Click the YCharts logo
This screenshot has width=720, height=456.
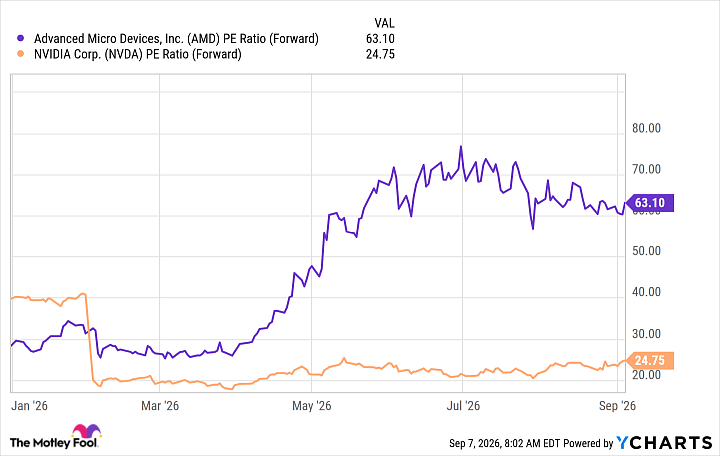coord(664,443)
